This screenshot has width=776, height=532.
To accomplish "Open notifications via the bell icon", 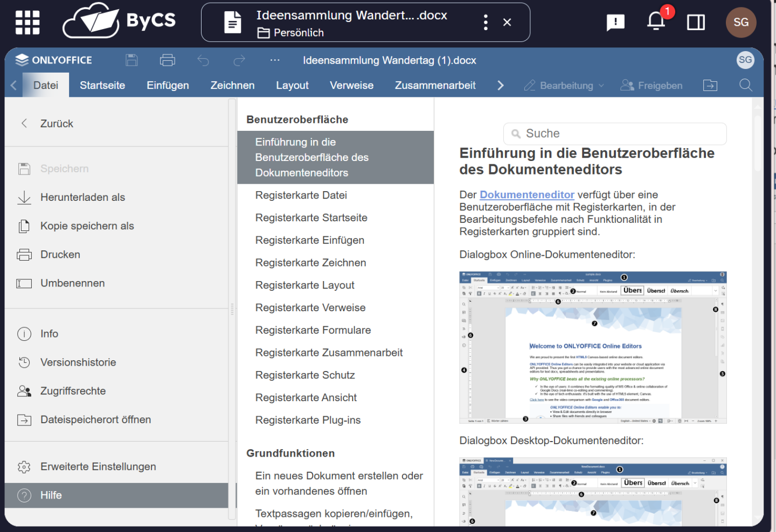I will point(656,22).
